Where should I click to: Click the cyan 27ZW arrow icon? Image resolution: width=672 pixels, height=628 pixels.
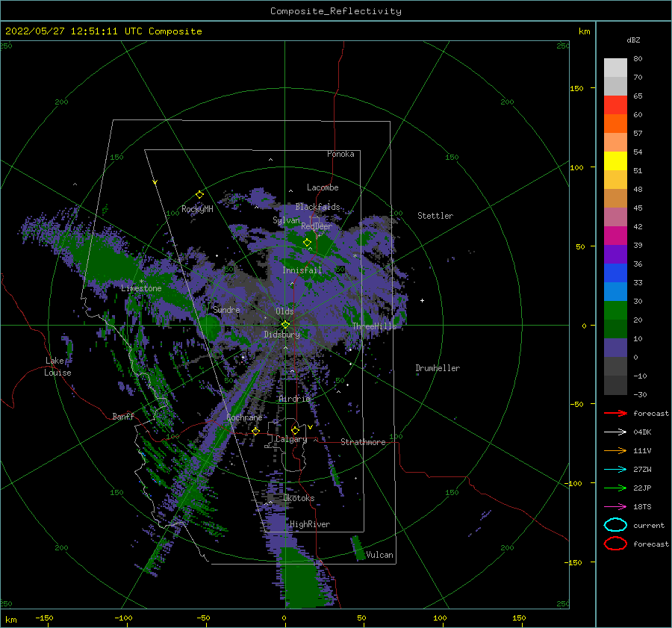click(x=615, y=470)
